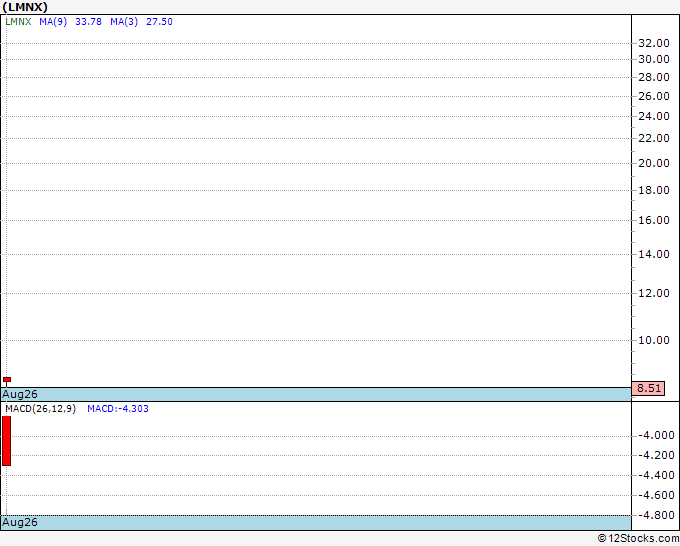Image resolution: width=680 pixels, height=546 pixels.
Task: Click the 14.00 price axis label
Action: coord(654,254)
